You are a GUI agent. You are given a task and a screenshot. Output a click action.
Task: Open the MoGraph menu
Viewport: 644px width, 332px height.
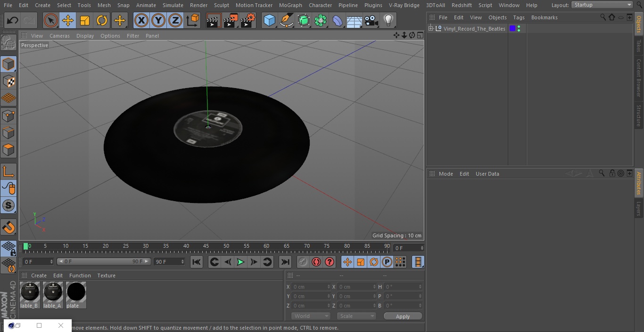pyautogui.click(x=290, y=5)
